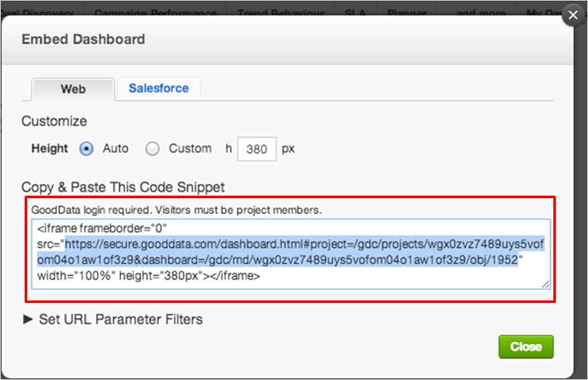Click the highlighted secure.gooddata.com URL text
Image resolution: width=588 pixels, height=380 pixels.
coord(291,252)
